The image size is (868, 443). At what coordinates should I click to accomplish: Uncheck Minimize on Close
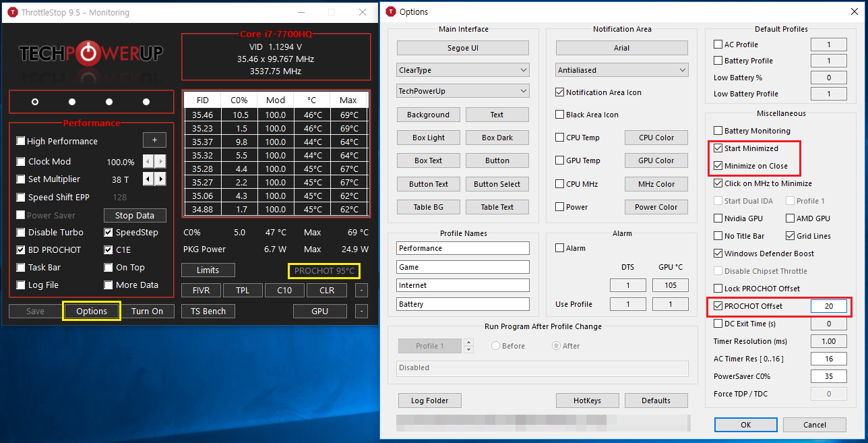(718, 166)
